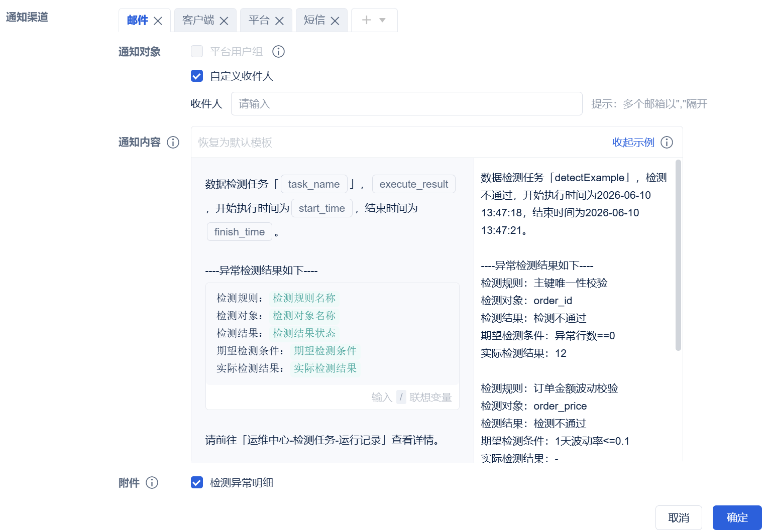
Task: Click info icon beside 收起示例
Action: (667, 143)
